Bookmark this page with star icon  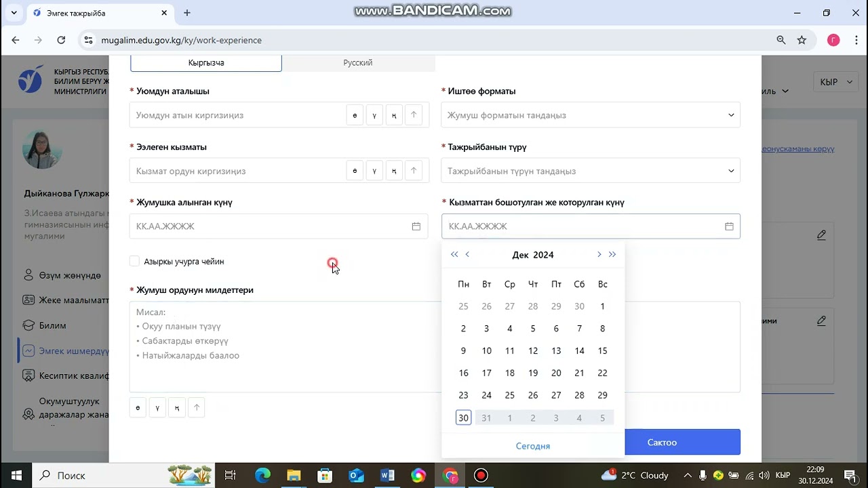(x=802, y=40)
